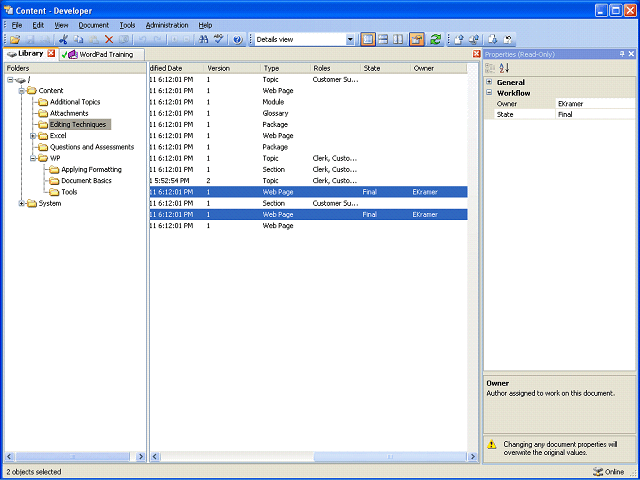Open the Tools menu

coord(127,25)
